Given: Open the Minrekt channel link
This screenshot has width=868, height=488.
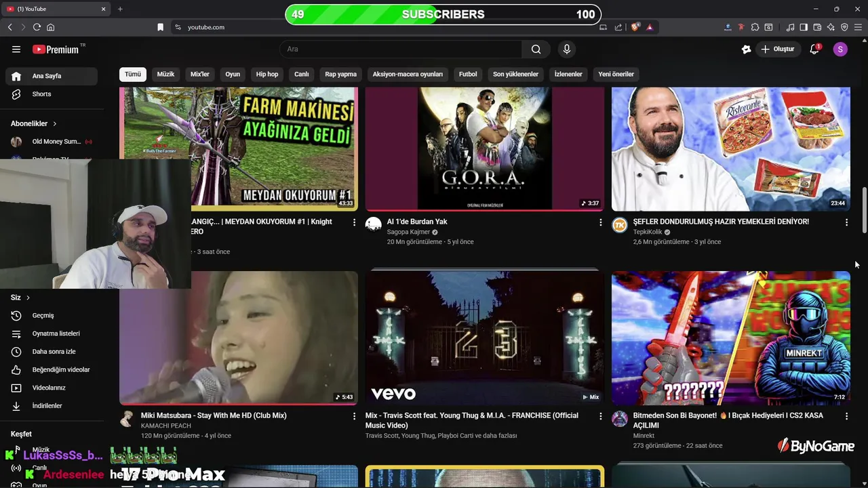Looking at the screenshot, I should pyautogui.click(x=644, y=436).
